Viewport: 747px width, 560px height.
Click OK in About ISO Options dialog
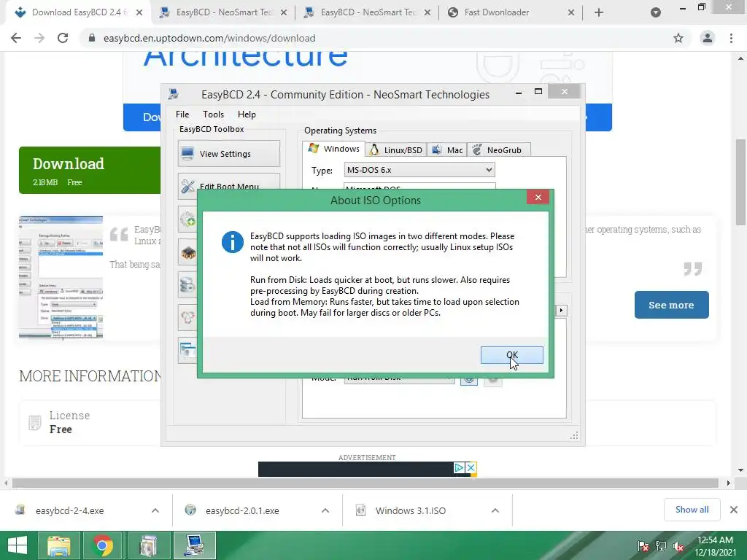tap(511, 355)
